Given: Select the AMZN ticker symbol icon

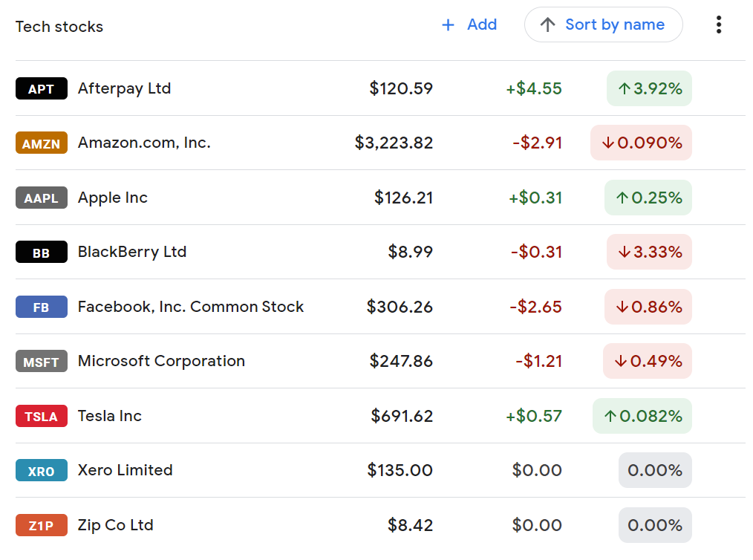Looking at the screenshot, I should point(41,143).
